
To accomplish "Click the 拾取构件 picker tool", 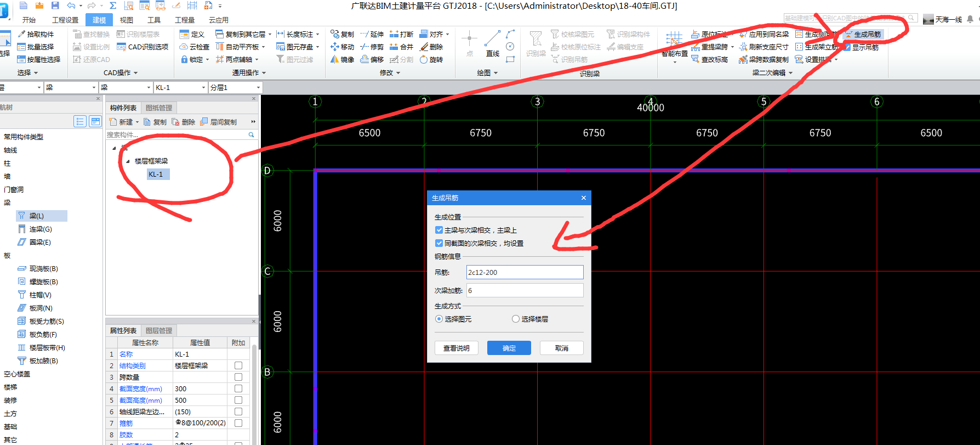I will [36, 34].
